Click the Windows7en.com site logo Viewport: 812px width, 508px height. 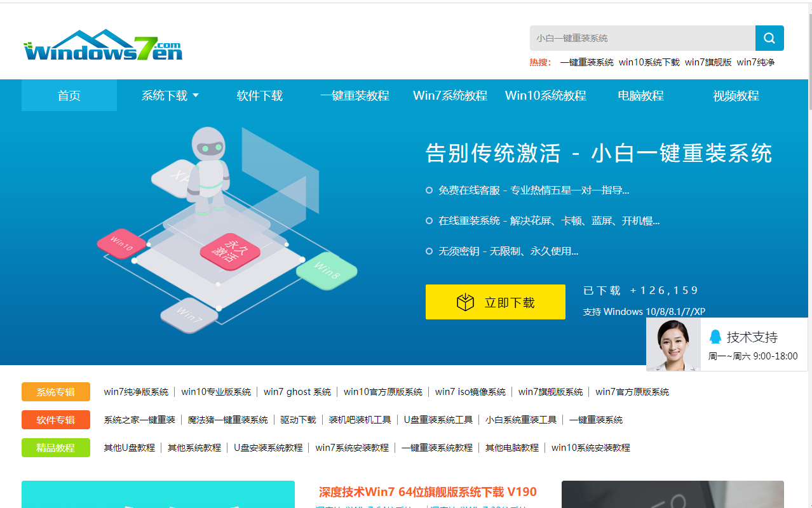pos(103,46)
